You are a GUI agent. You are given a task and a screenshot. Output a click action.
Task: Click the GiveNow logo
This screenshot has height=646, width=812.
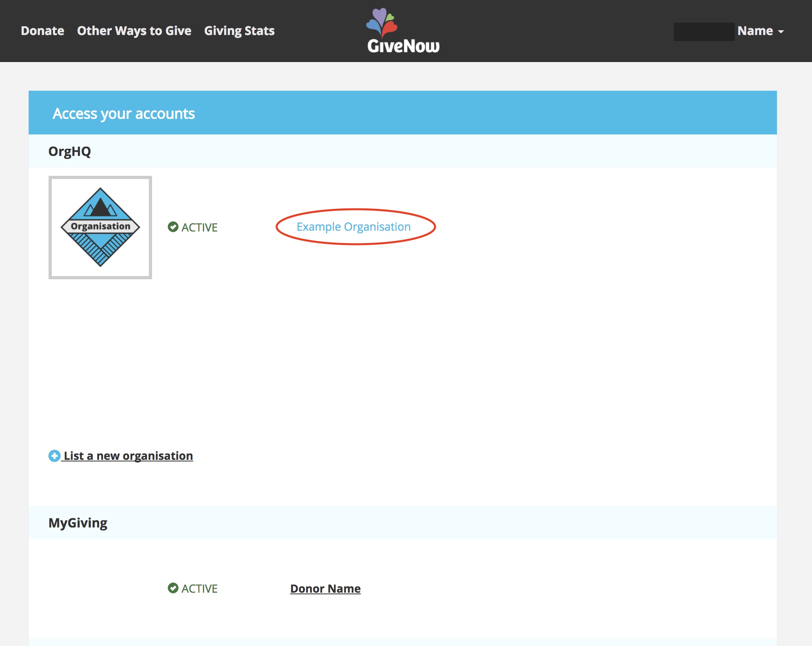click(403, 31)
